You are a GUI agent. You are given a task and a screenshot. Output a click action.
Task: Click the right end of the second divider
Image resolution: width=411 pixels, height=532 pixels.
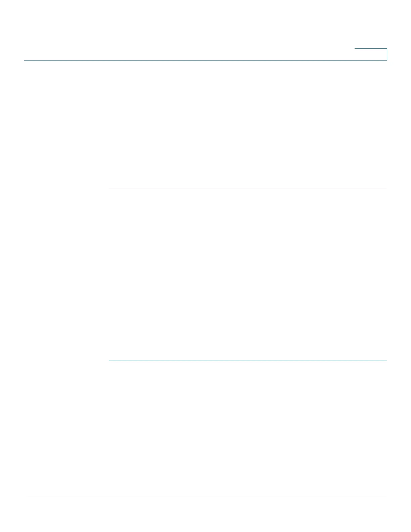[x=385, y=360]
